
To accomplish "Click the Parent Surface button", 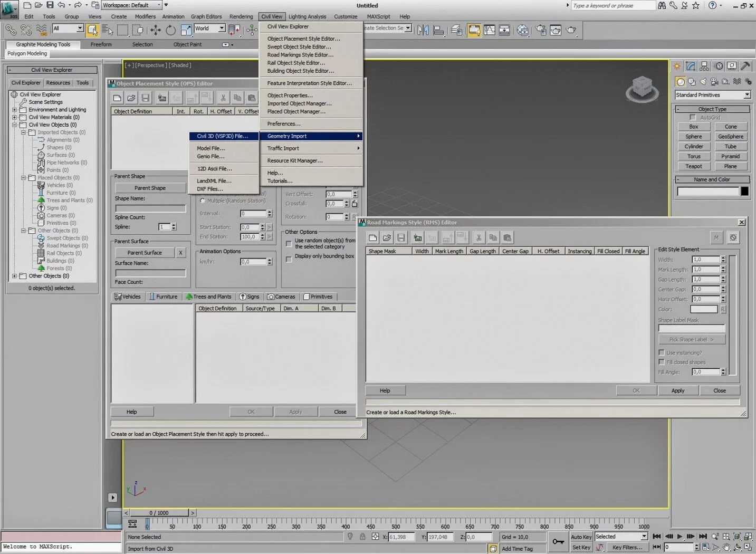I will [144, 253].
